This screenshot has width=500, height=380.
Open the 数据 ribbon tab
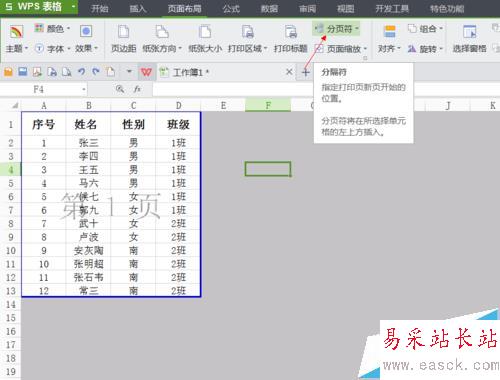(269, 8)
